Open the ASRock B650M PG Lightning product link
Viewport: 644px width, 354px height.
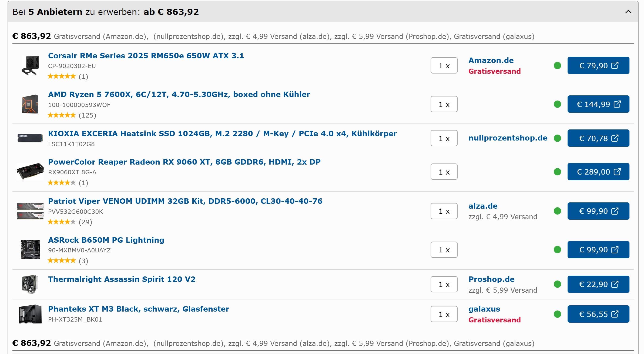(106, 240)
